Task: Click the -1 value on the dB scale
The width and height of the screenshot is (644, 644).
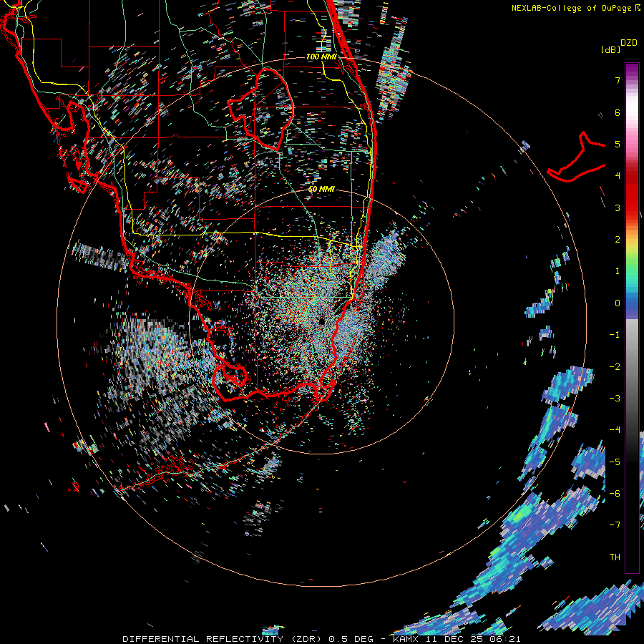Action: [615, 335]
